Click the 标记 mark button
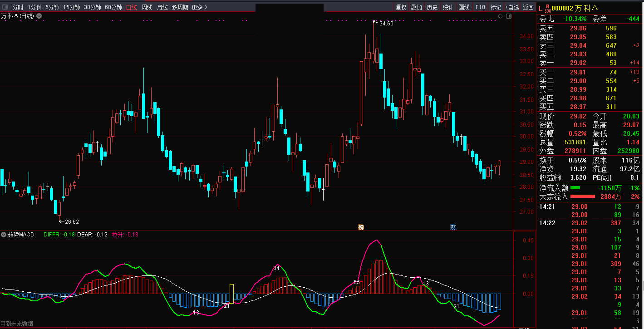The width and height of the screenshot is (644, 329). [496, 7]
